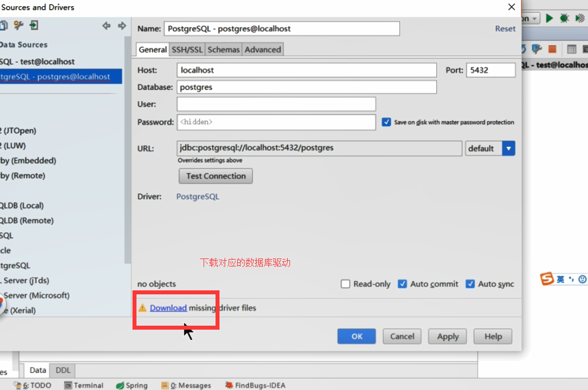Select the Derby (Remote) driver entry
This screenshot has height=390, width=588.
click(x=23, y=176)
